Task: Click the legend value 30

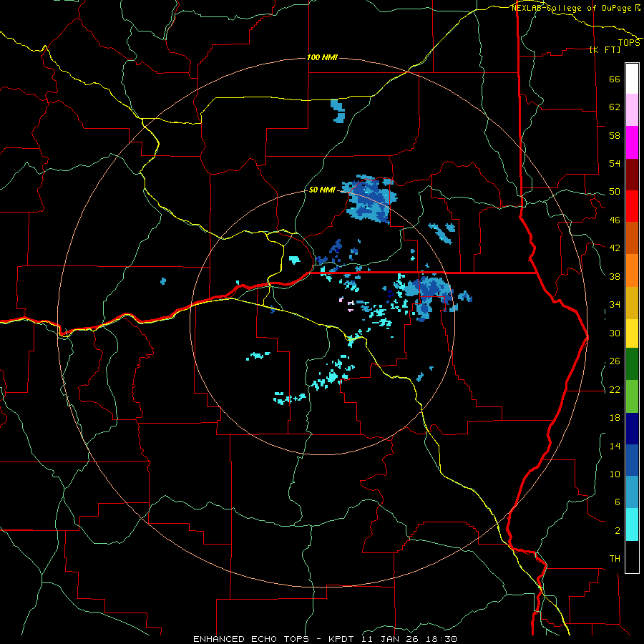Action: click(615, 333)
